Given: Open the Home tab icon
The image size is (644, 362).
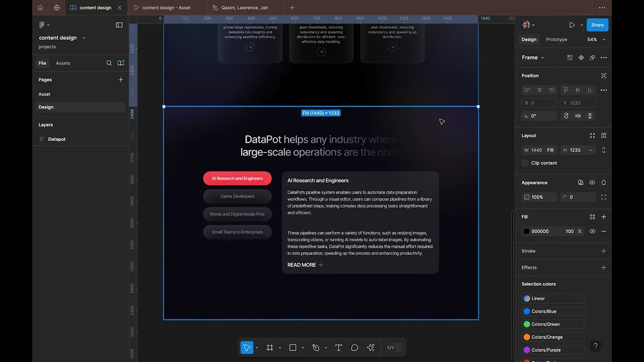Looking at the screenshot, I should click(40, 8).
